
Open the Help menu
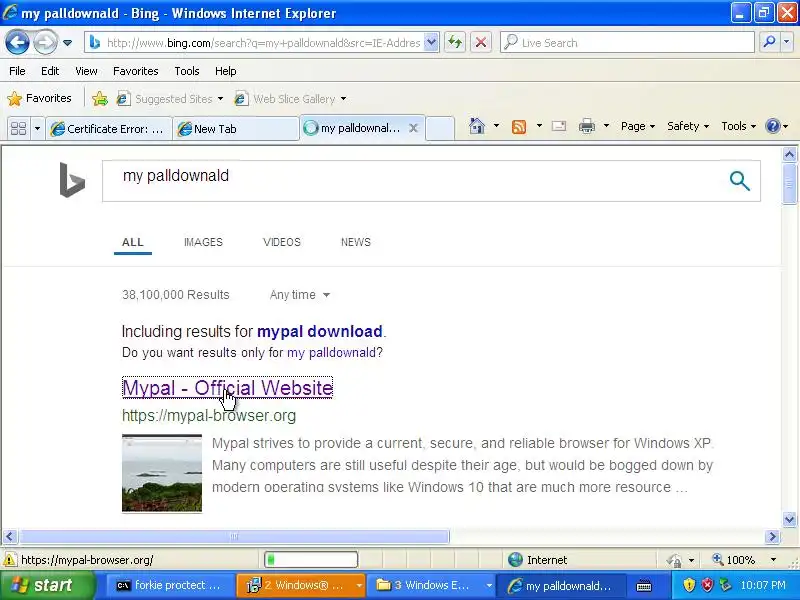click(226, 71)
